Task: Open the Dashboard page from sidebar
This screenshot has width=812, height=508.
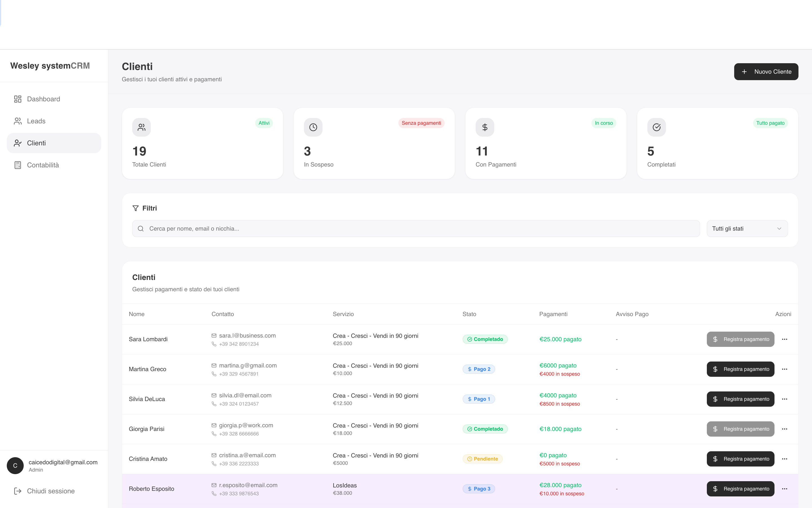Action: pyautogui.click(x=54, y=99)
